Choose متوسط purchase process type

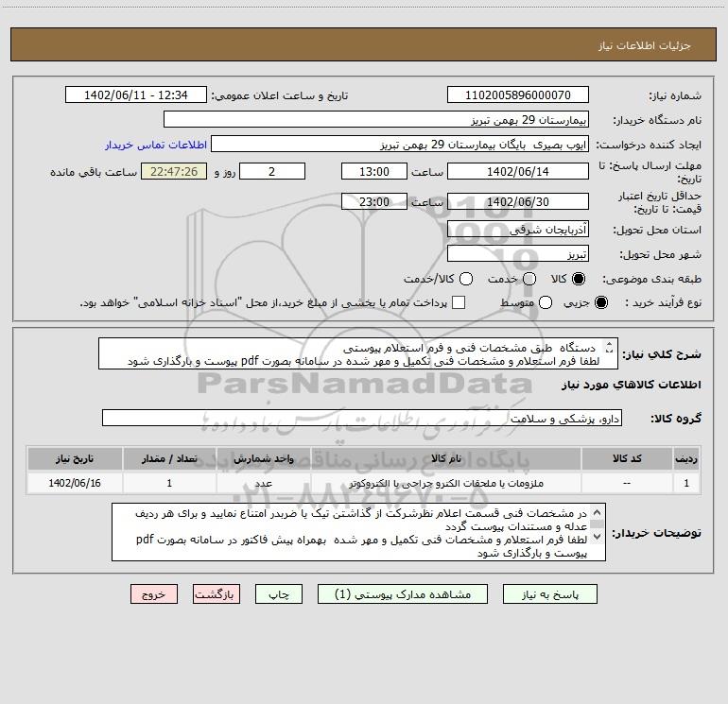546,303
